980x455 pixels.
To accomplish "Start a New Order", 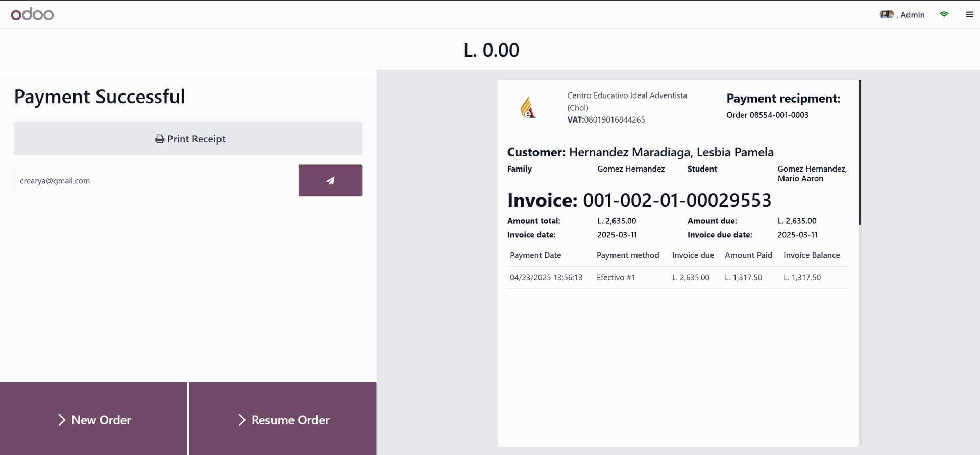I will click(101, 420).
